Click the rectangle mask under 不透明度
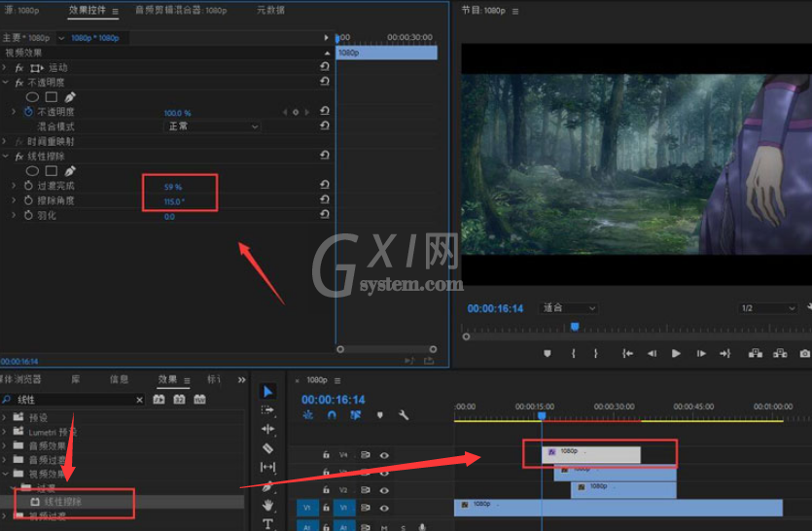812x531 pixels. coord(52,97)
